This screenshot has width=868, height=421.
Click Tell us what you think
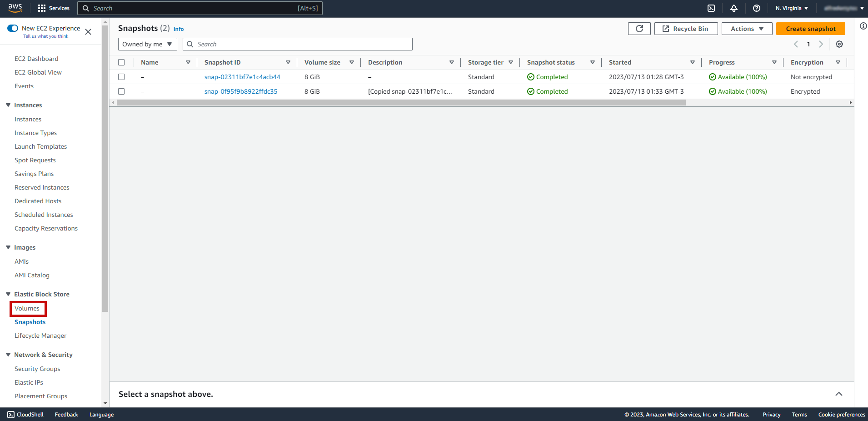tap(45, 36)
